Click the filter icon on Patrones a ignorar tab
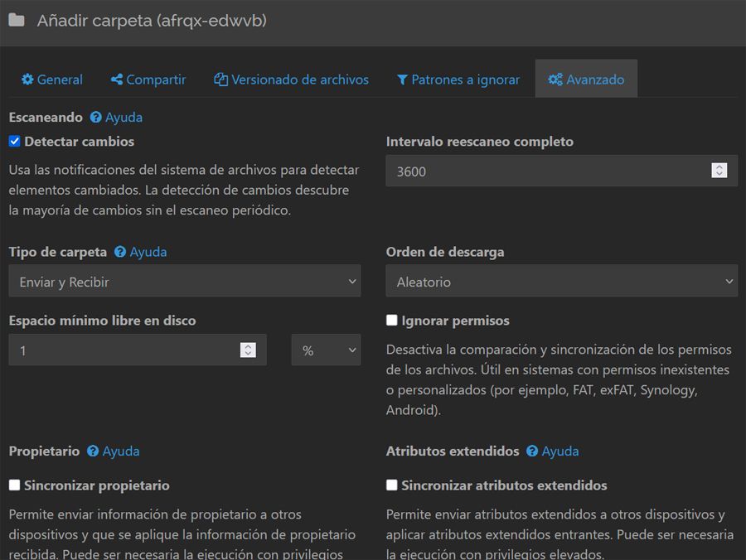746x560 pixels. (x=402, y=79)
